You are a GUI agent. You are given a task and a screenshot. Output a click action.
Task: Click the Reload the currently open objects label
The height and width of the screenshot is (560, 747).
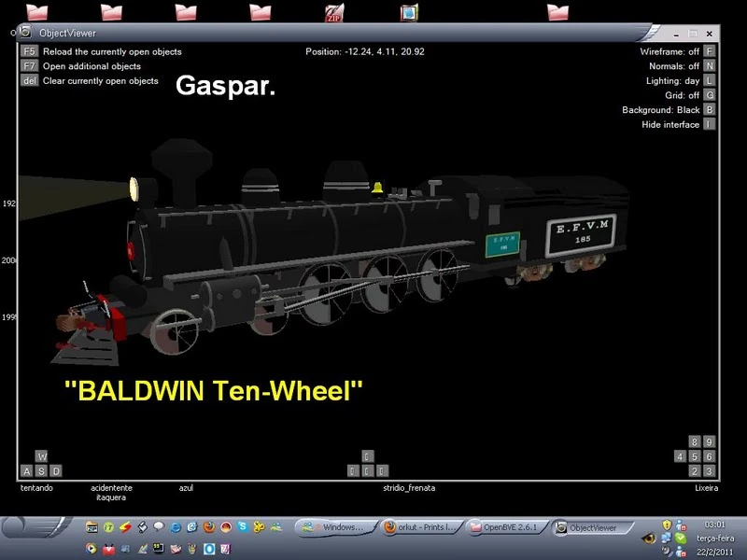click(112, 51)
